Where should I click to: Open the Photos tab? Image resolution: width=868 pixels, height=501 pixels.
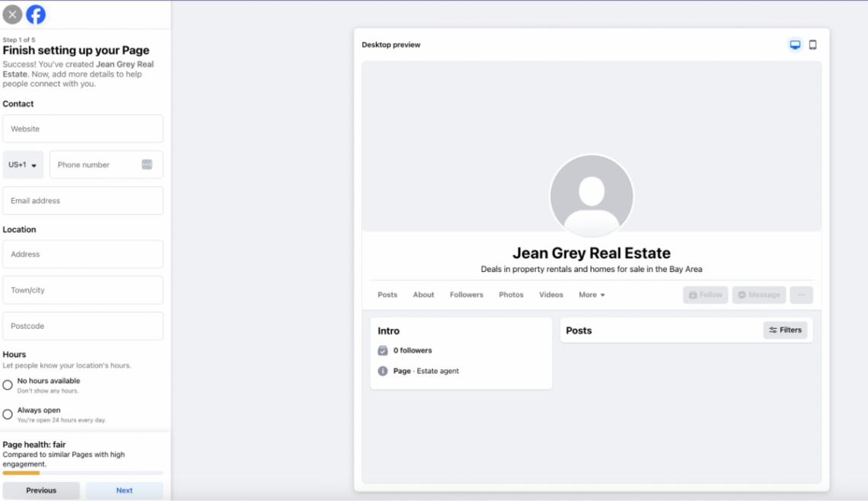coord(511,295)
